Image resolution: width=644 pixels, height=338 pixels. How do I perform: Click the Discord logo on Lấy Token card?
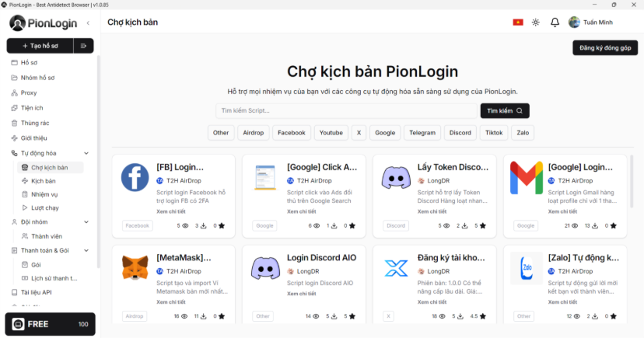tap(396, 178)
